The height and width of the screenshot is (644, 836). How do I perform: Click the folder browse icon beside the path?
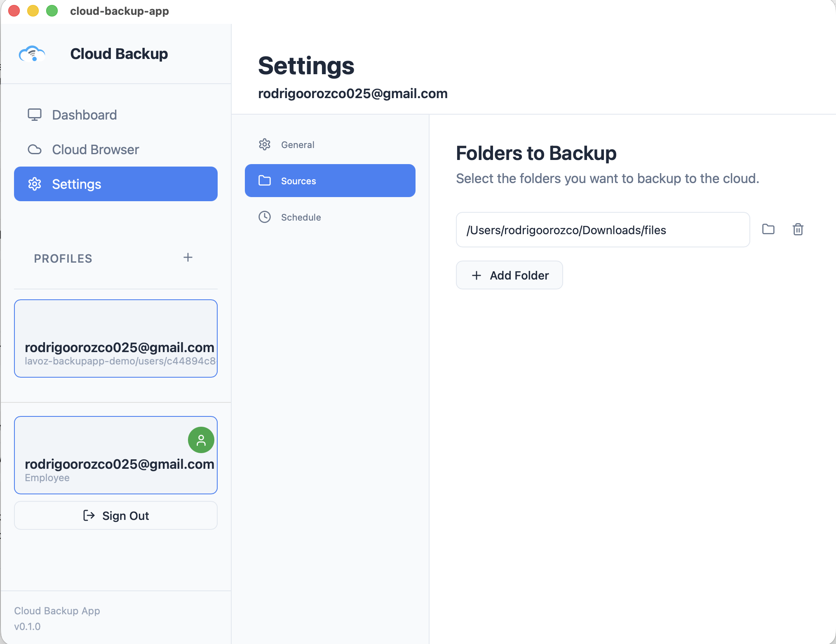pos(768,230)
